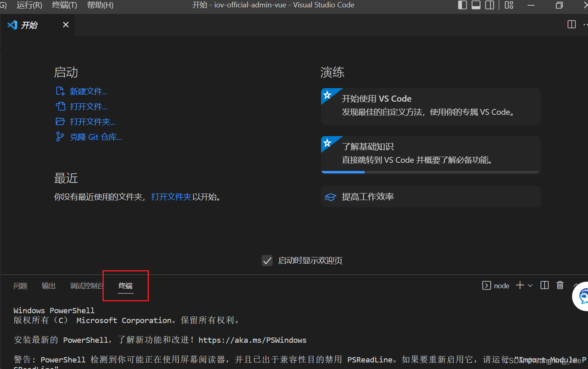Screen dimensions: 588x369
Task: Minimize the VS Code window
Action: pyautogui.click(x=531, y=5)
